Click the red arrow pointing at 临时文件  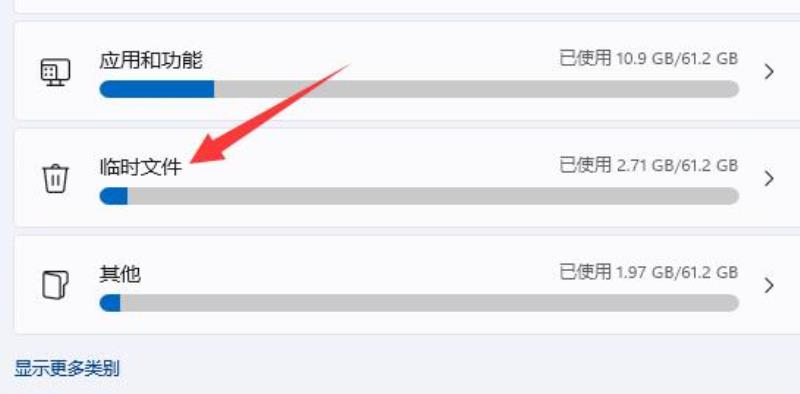tap(270, 113)
